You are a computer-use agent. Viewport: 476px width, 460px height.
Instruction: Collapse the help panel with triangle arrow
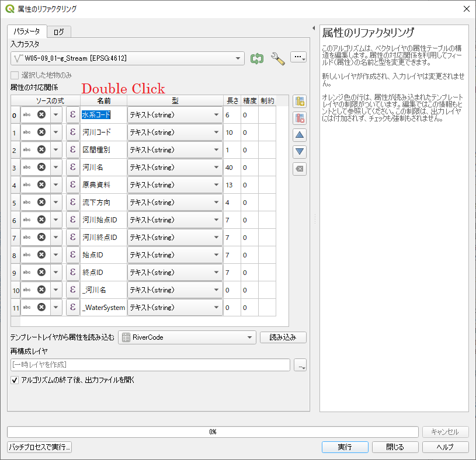pos(314,28)
